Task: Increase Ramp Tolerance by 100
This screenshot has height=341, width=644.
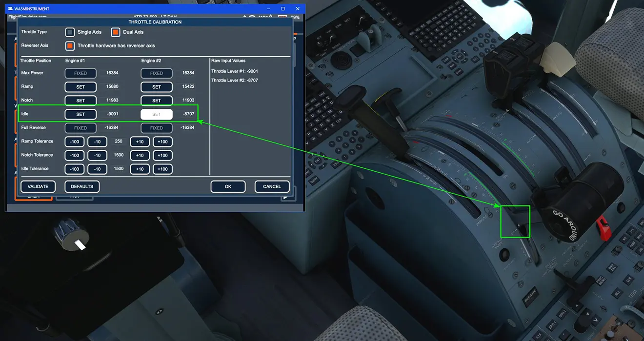Action: point(163,141)
